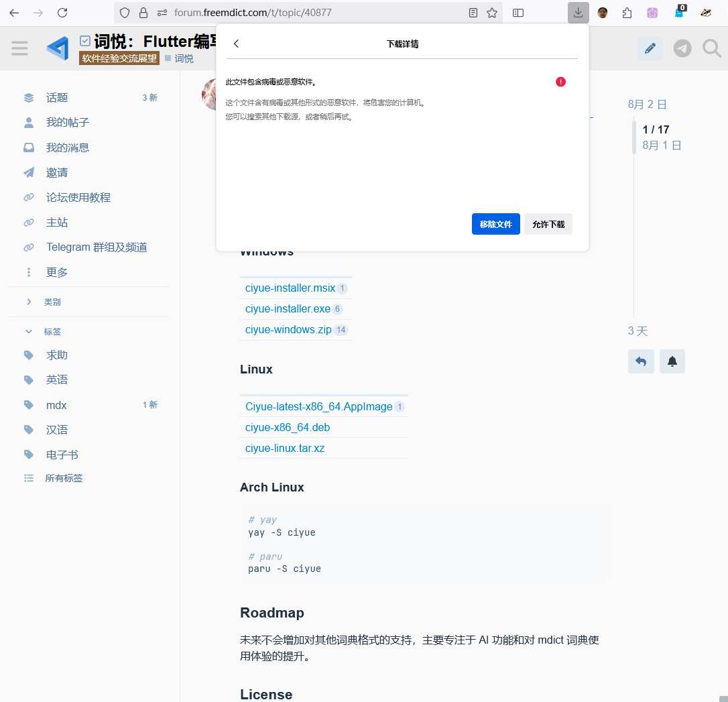This screenshot has height=702, width=728.
Task: Click the solved checkbox icon before topic title
Action: [x=85, y=42]
